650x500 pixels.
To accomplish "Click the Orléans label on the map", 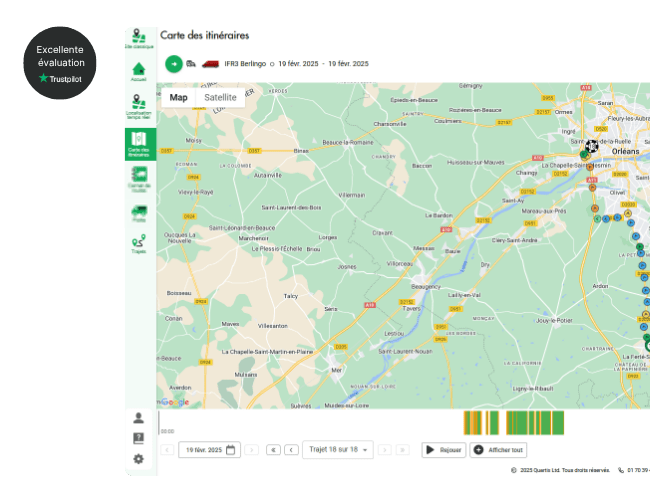I will click(625, 152).
